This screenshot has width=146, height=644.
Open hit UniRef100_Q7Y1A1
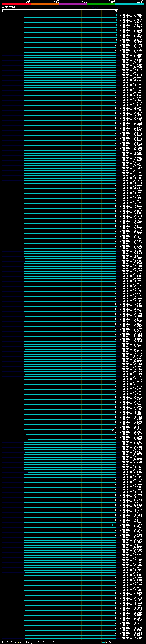131,15
